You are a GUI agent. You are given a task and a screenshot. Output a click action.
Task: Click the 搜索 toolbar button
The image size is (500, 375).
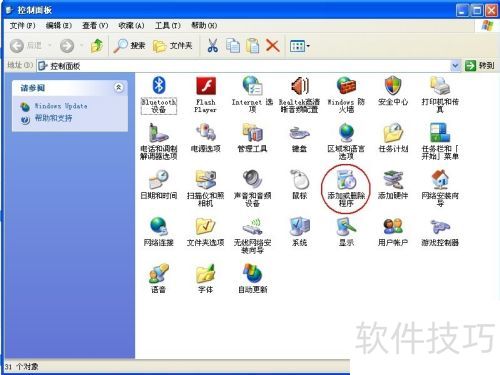(x=129, y=46)
